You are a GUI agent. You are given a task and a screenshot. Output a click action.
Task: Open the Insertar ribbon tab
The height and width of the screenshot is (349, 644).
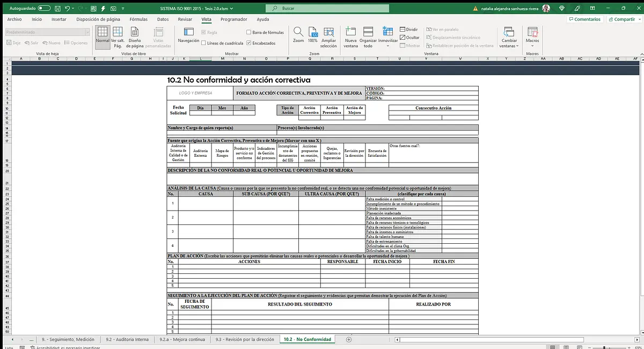(59, 19)
